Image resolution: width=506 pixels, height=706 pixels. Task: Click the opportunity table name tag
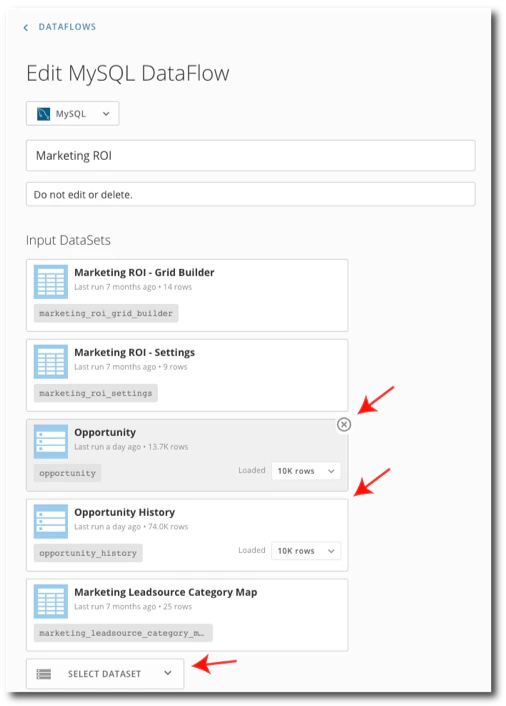tap(68, 473)
